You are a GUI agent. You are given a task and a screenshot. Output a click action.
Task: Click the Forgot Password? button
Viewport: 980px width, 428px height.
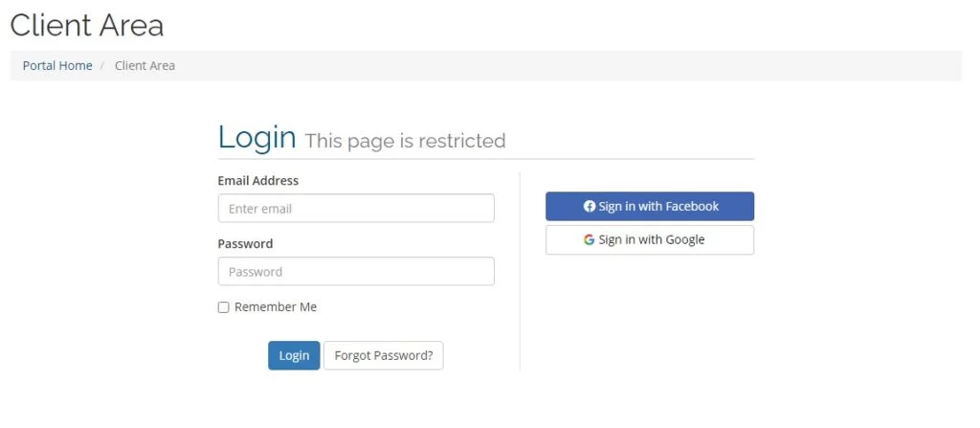(x=384, y=355)
